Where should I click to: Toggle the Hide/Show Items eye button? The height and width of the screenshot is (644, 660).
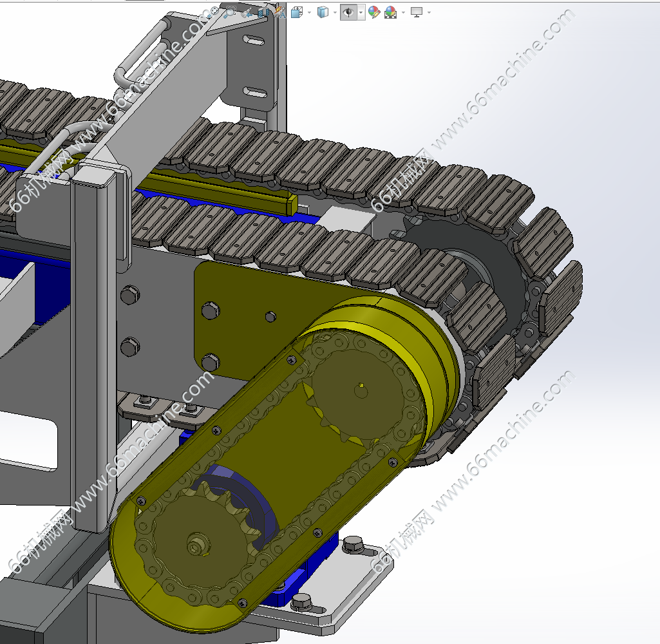[x=348, y=12]
